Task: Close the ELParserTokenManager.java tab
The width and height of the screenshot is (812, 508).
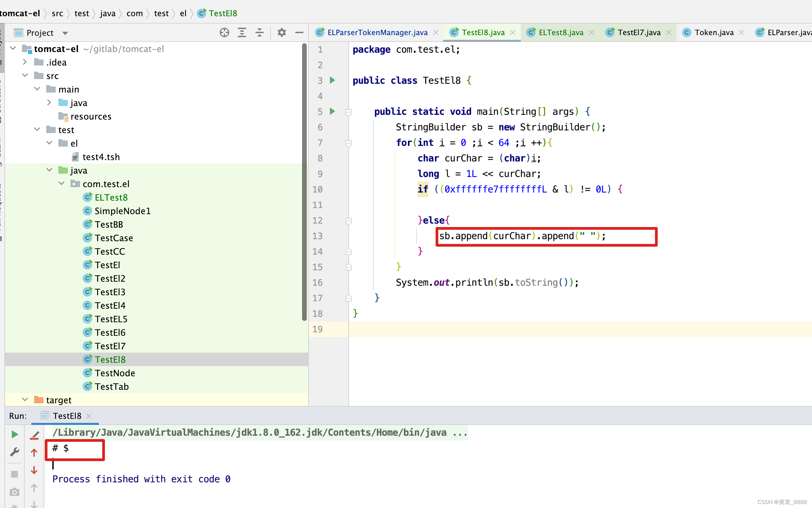Action: click(x=436, y=32)
